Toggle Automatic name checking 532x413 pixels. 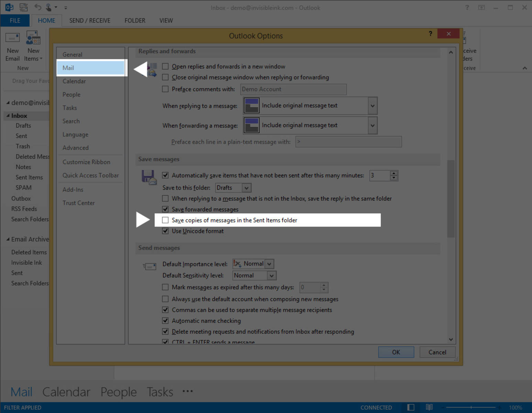click(165, 321)
